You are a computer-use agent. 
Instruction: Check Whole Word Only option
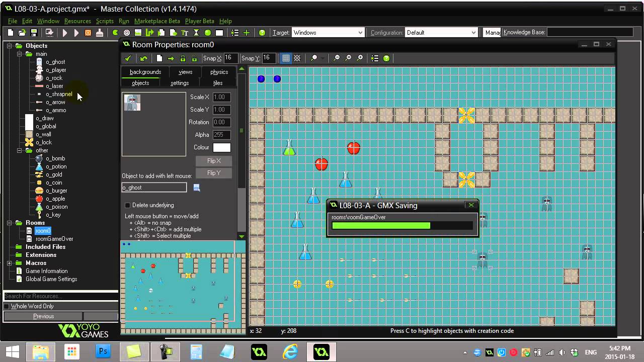click(7, 306)
